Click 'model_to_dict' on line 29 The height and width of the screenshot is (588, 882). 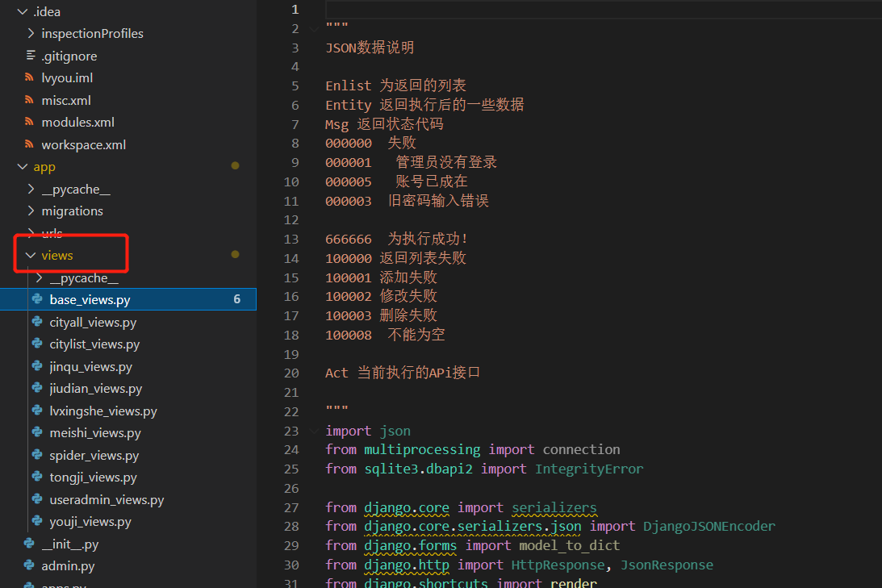coord(569,545)
